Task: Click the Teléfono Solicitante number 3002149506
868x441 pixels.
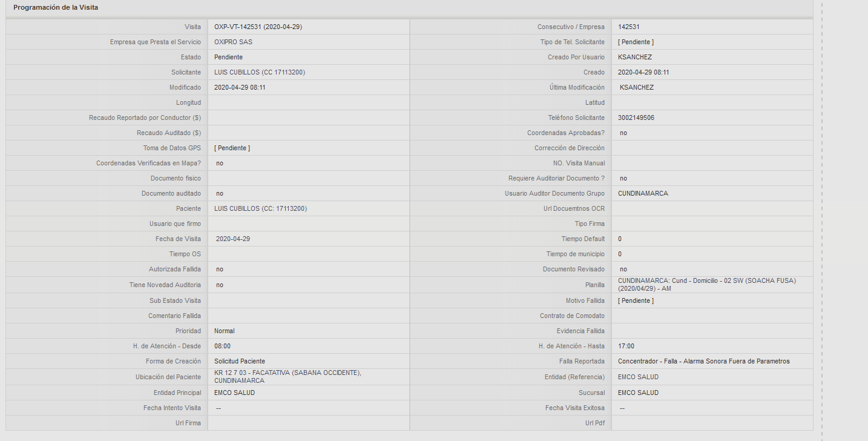Action: click(x=636, y=118)
